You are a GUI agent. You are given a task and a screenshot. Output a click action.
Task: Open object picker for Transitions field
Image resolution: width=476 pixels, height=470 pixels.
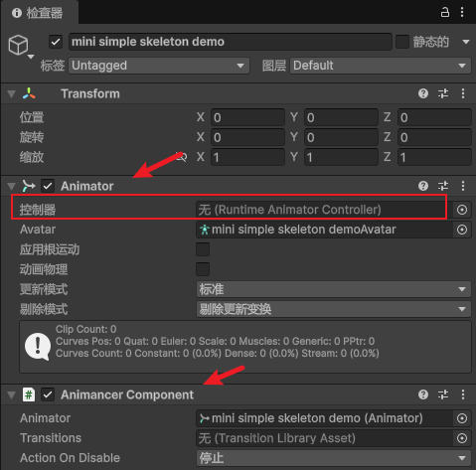(462, 438)
